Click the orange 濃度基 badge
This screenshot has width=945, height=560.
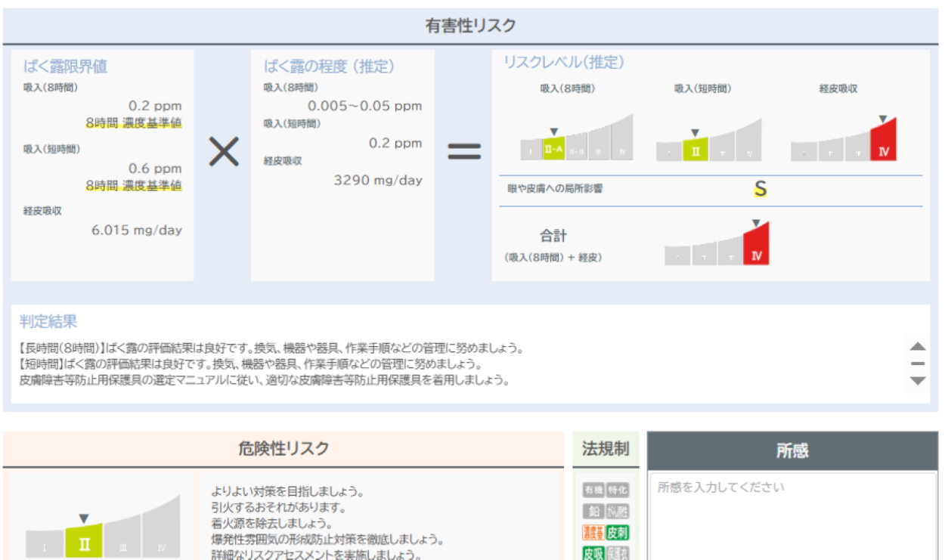point(593,532)
